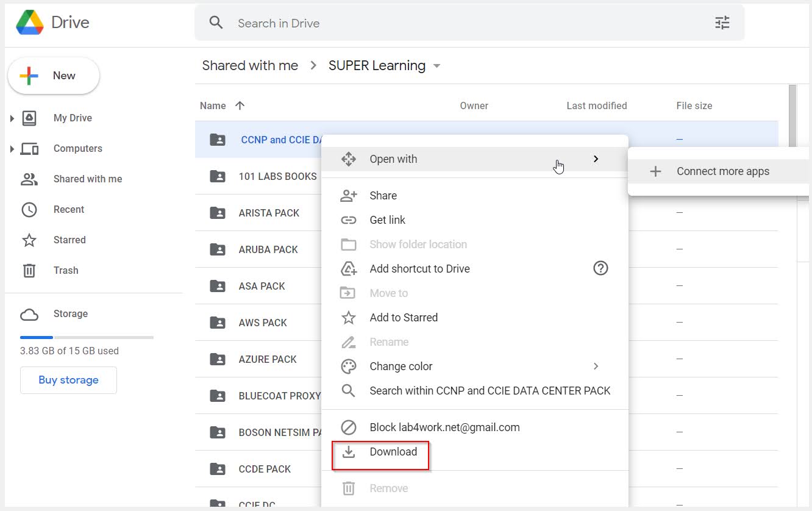Click the Shared with me people icon
This screenshot has height=511, width=812.
[29, 179]
